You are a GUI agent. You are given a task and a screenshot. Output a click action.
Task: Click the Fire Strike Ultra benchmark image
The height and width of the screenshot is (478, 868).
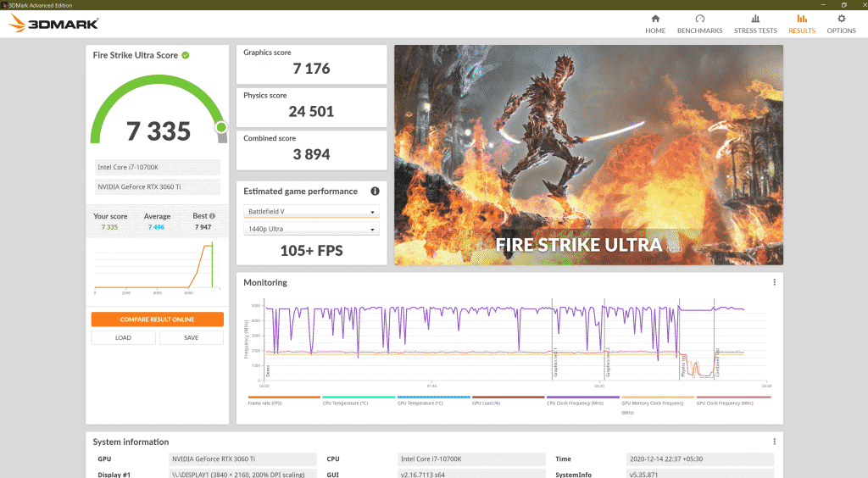coord(588,154)
